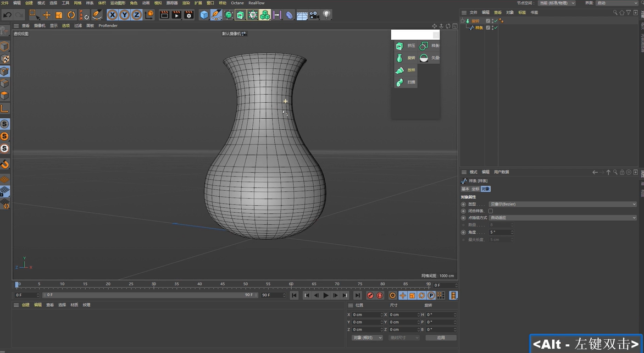Screen dimensions: 644x353
Task: Collapse the 旋转 object hierarchy in Object Manager
Action: pos(463,20)
